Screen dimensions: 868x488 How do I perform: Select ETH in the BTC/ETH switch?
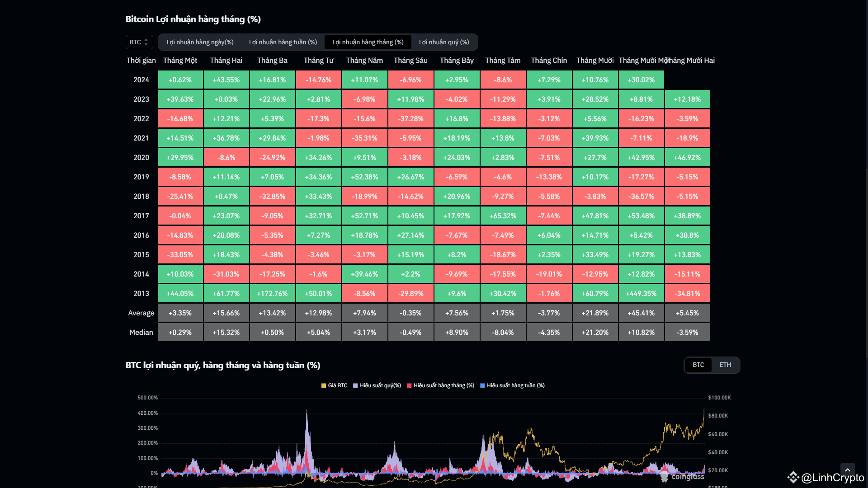click(x=726, y=365)
